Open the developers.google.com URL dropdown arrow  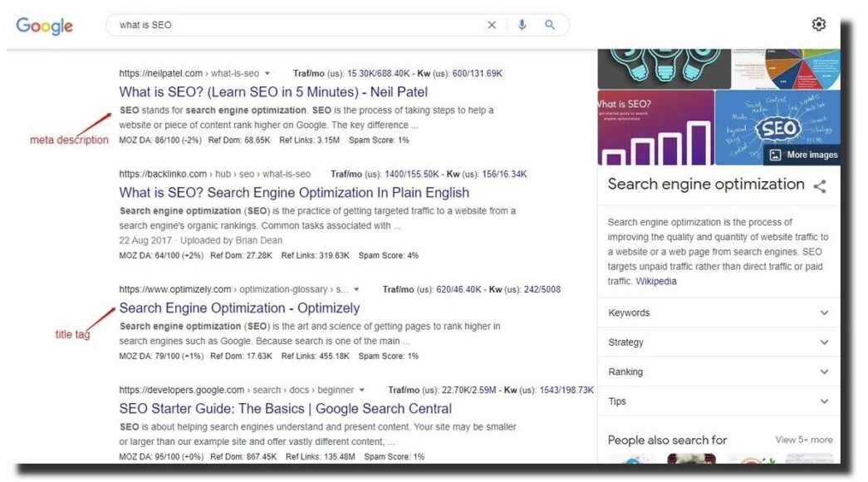362,390
